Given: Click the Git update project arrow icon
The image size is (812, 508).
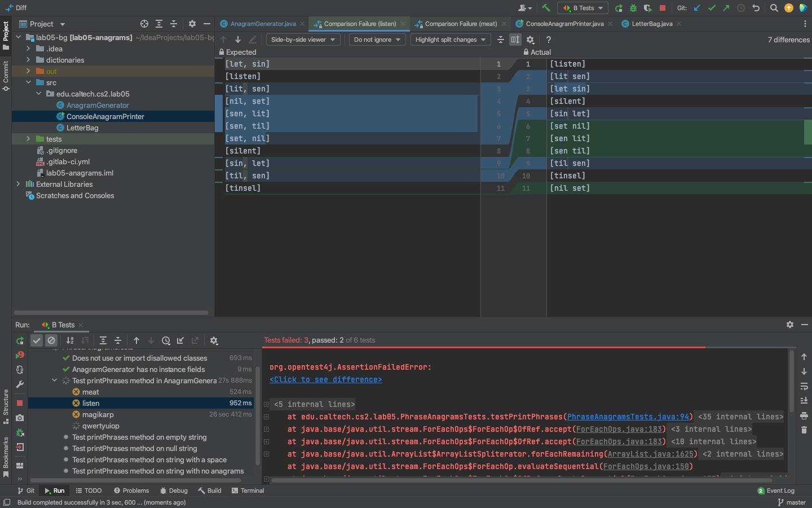Looking at the screenshot, I should click(698, 8).
